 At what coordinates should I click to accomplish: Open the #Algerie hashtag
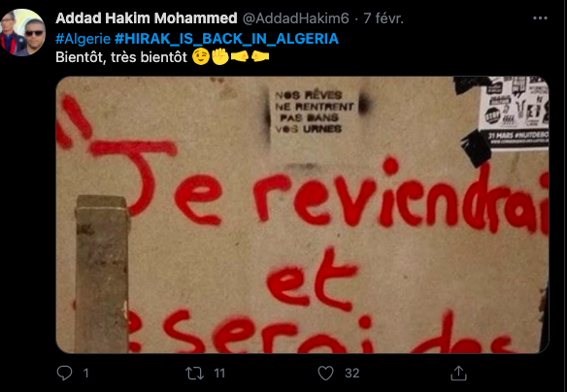click(83, 38)
